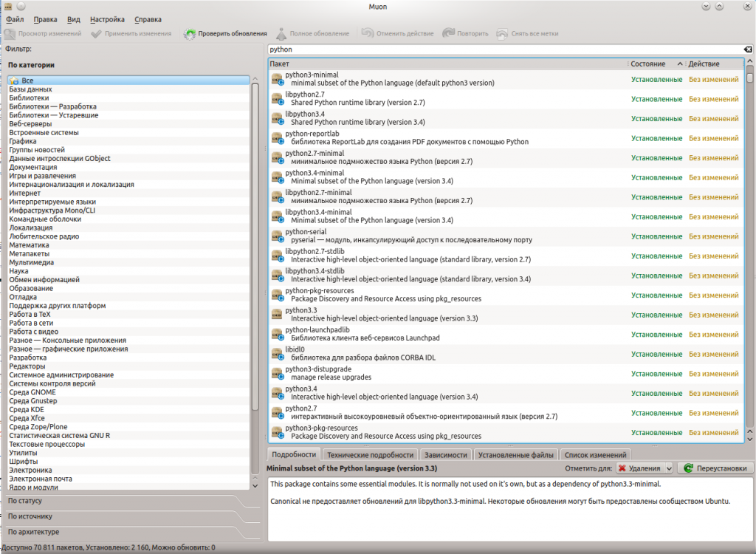Click the Повторить redo icon
Viewport: 756px width, 554px height.
click(x=448, y=33)
